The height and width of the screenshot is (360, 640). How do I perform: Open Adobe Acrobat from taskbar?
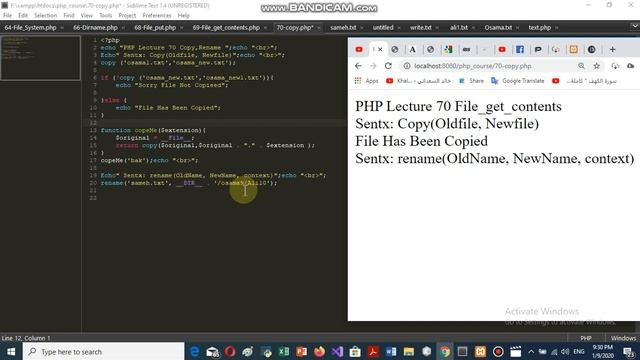pos(373,351)
